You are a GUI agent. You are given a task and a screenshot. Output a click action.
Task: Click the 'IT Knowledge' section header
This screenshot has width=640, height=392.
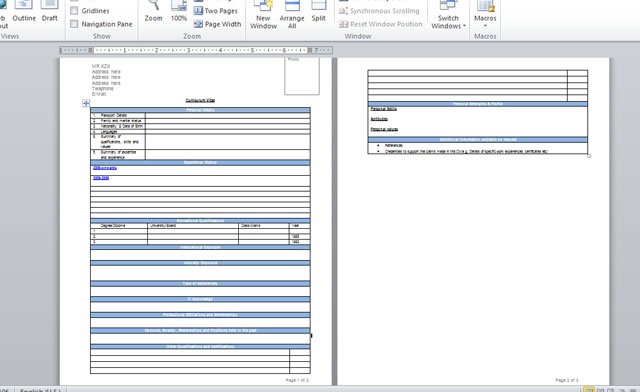coord(200,299)
